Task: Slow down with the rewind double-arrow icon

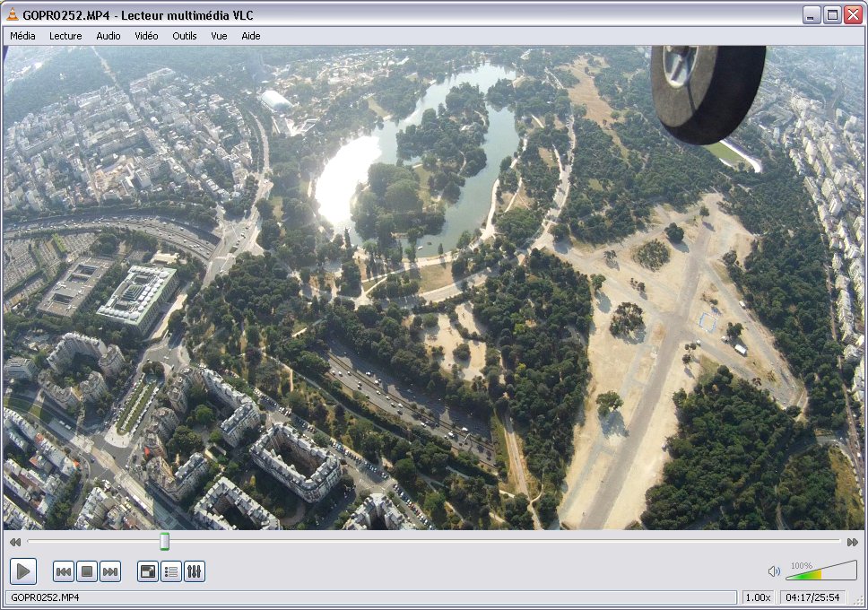Action: click(x=15, y=542)
